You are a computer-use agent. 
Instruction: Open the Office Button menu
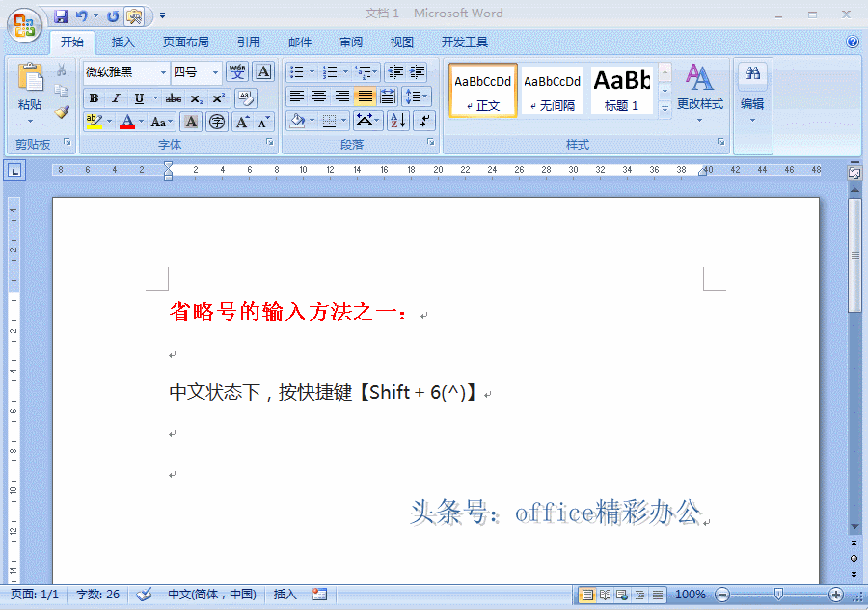[24, 25]
